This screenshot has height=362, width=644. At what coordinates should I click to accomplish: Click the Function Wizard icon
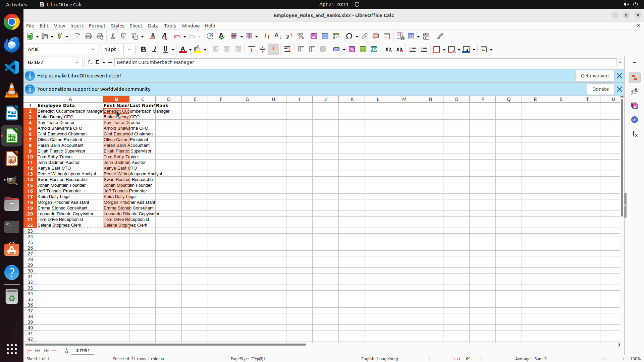[x=90, y=62]
